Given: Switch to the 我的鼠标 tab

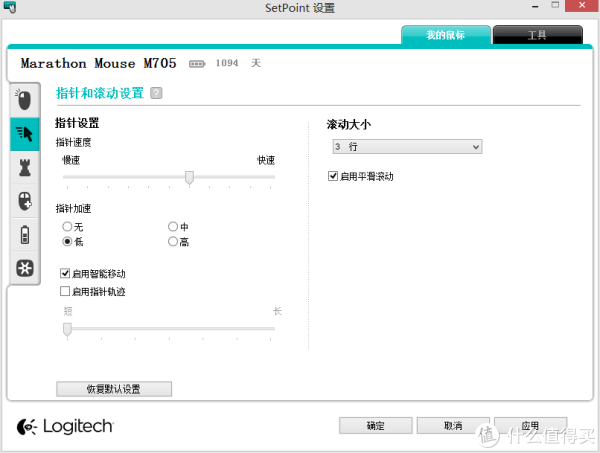Looking at the screenshot, I should [446, 35].
